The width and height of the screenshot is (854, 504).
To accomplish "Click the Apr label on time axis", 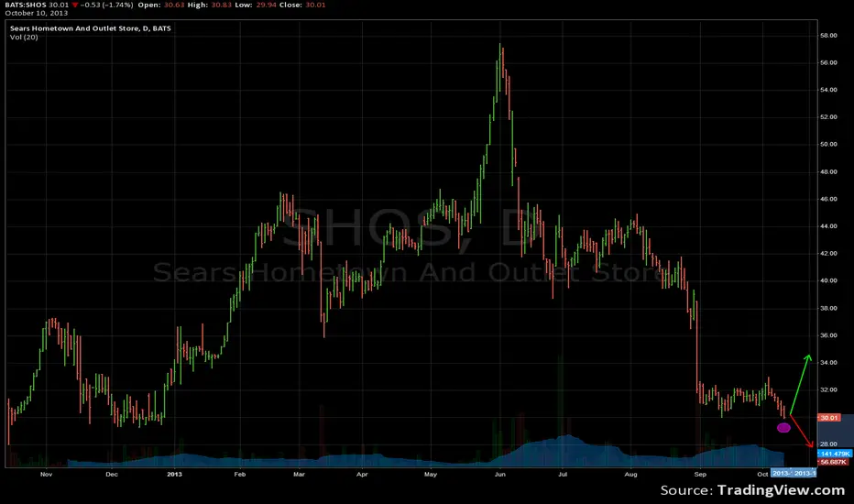I will coord(362,474).
